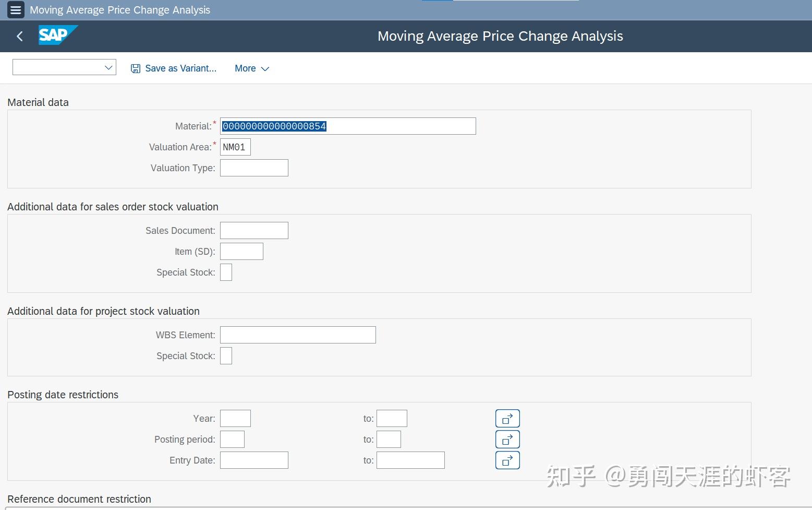Collapse the variant dropdown arrow
Viewport: 812px width, 510px height.
(x=108, y=67)
